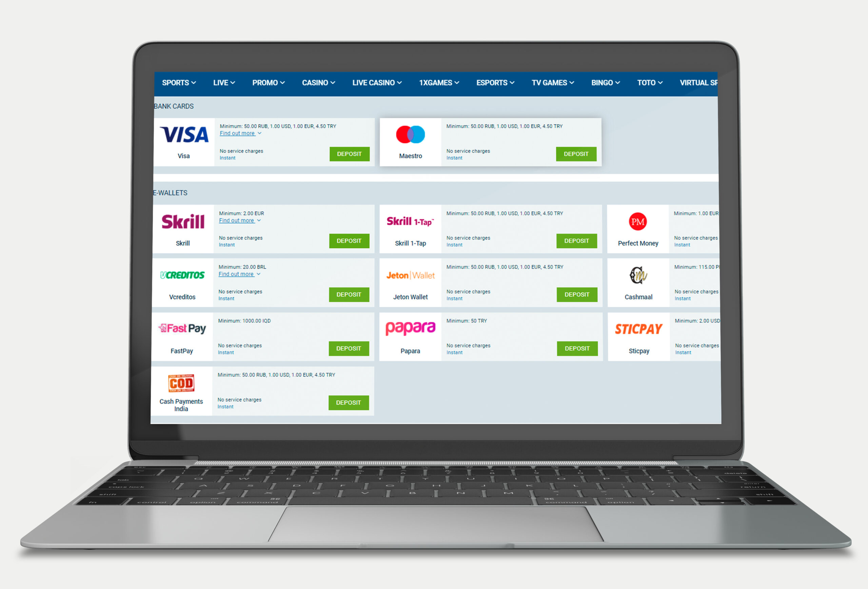
Task: Select the ESPORTS navigation tab
Action: point(496,81)
